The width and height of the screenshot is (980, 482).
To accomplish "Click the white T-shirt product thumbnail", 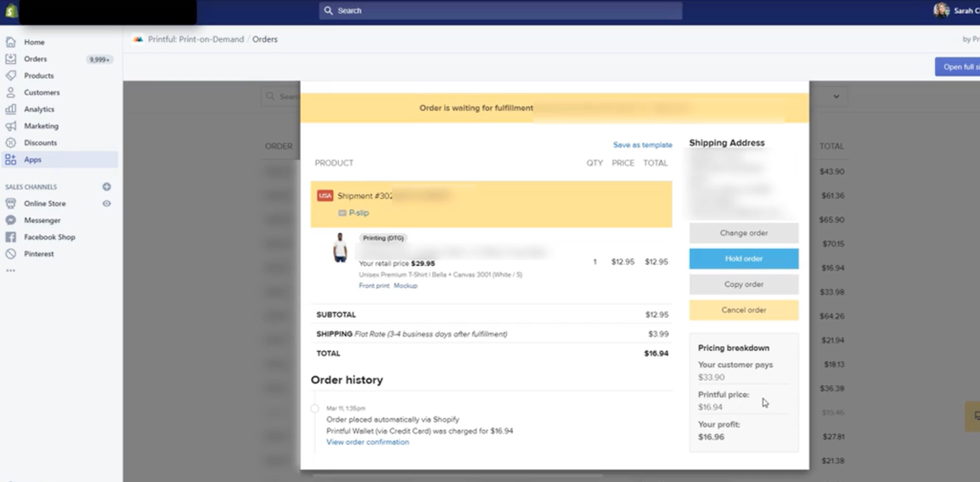I will 340,248.
